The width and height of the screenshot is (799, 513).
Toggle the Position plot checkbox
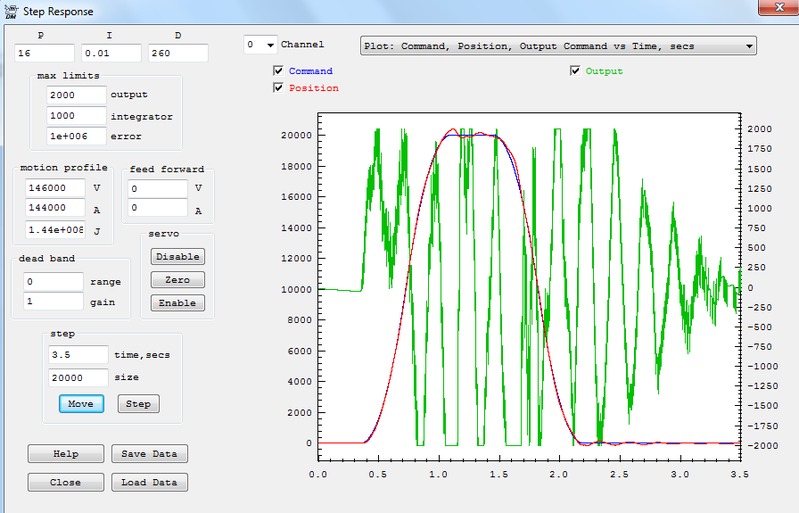278,88
